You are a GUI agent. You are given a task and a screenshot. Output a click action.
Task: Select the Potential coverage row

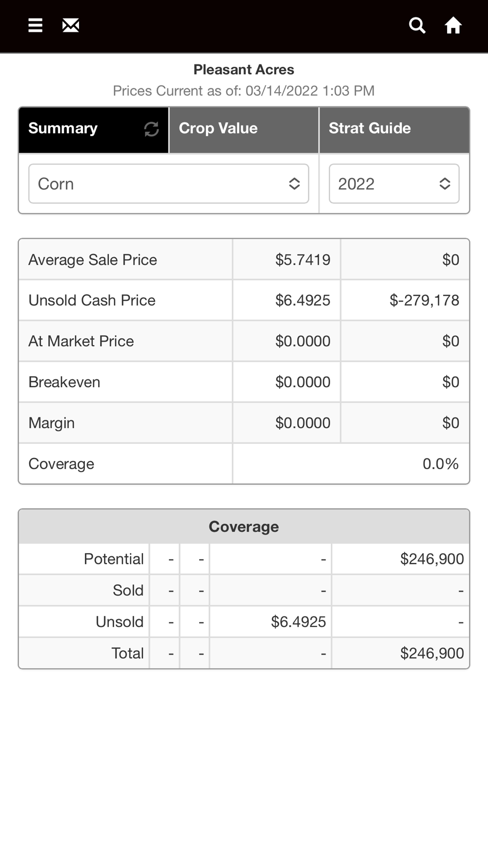pyautogui.click(x=114, y=559)
